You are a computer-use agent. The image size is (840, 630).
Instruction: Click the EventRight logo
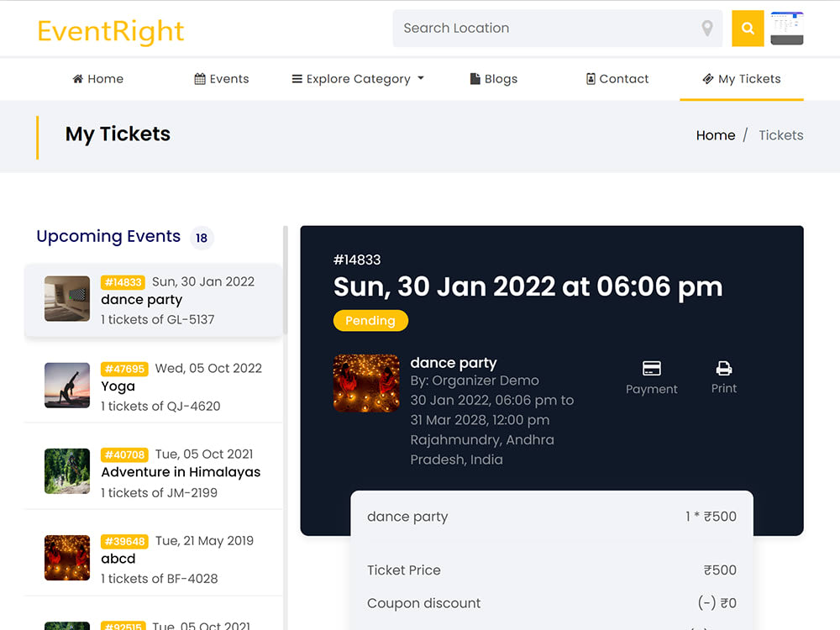[111, 30]
